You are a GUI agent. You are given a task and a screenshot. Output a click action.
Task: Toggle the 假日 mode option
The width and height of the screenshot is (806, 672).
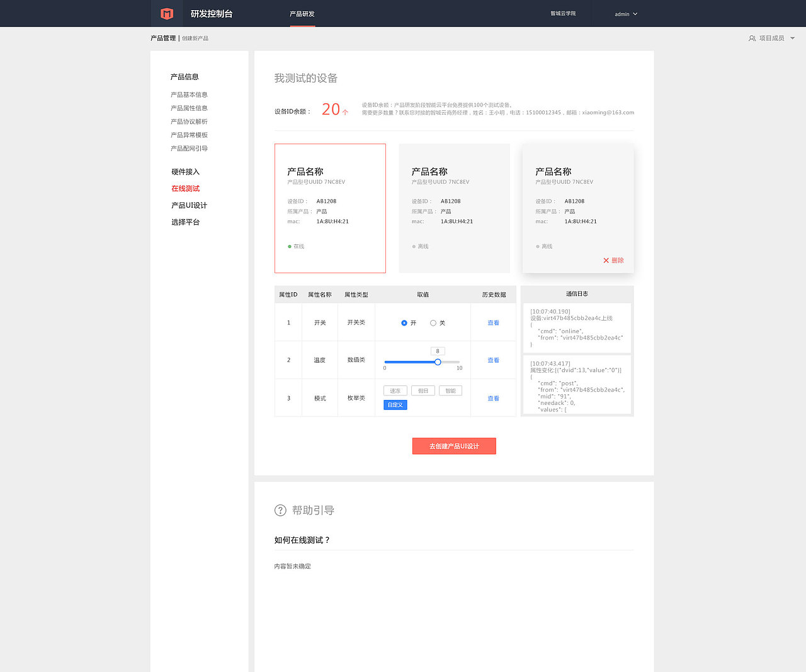(423, 390)
